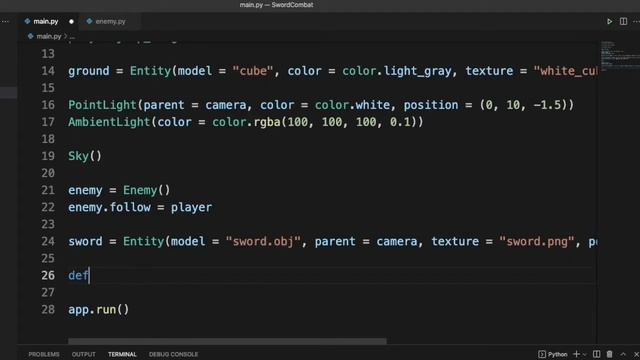Click 'enemy.follow' on line 22
640x360 pixels.
(x=109, y=207)
